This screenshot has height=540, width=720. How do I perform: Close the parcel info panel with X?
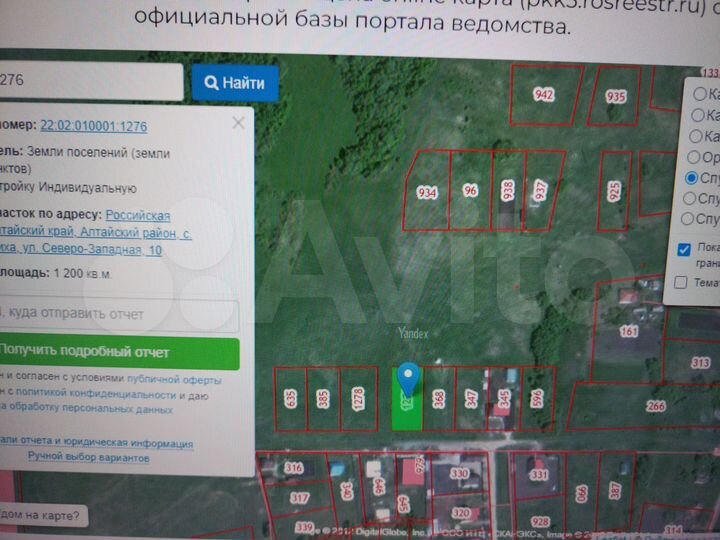[x=238, y=123]
